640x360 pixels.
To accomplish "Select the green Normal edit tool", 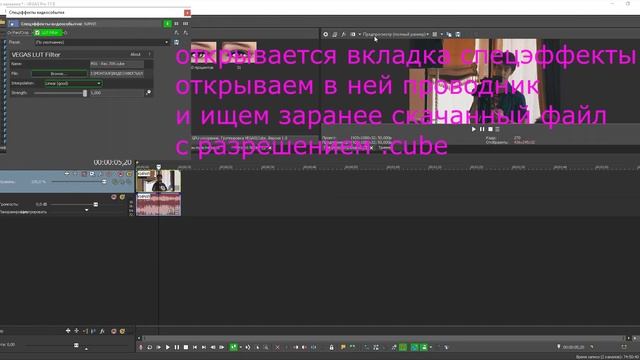I will click(233, 347).
